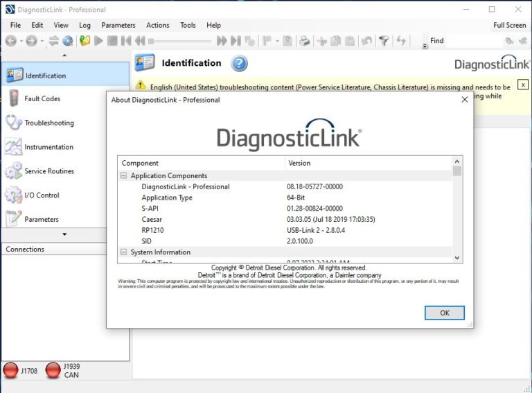The width and height of the screenshot is (532, 393).
Task: Select Fault Codes in the sidebar
Action: pyautogui.click(x=54, y=98)
